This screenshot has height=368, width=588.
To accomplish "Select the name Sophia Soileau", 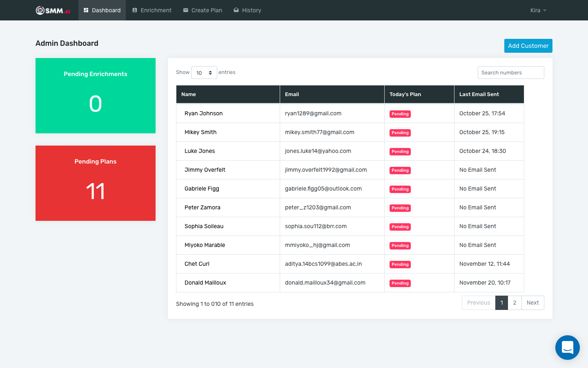I will click(204, 226).
